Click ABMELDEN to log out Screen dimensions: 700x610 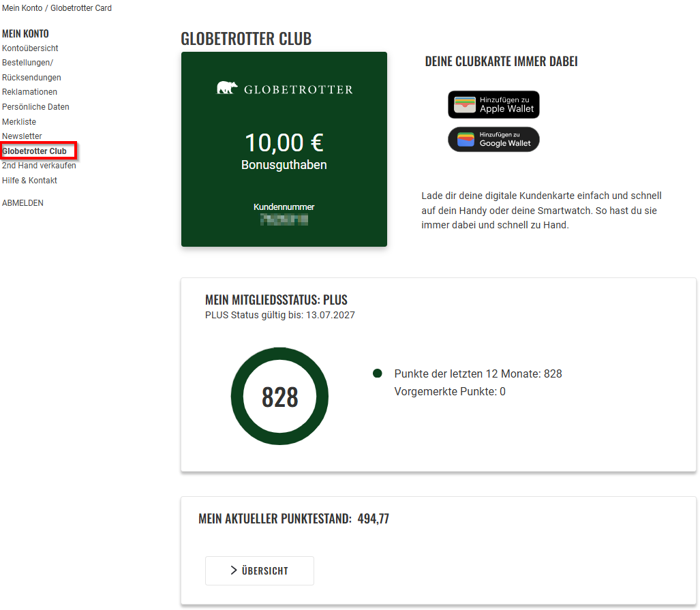[x=22, y=202]
